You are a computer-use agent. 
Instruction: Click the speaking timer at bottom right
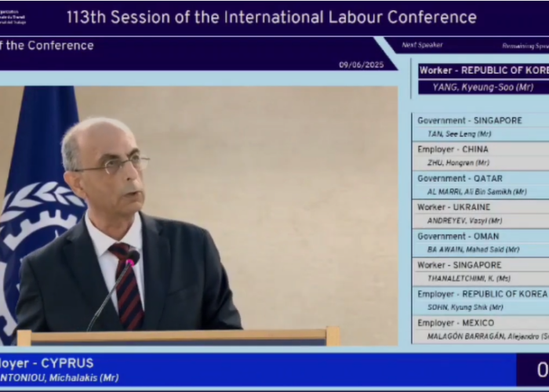tap(533, 370)
